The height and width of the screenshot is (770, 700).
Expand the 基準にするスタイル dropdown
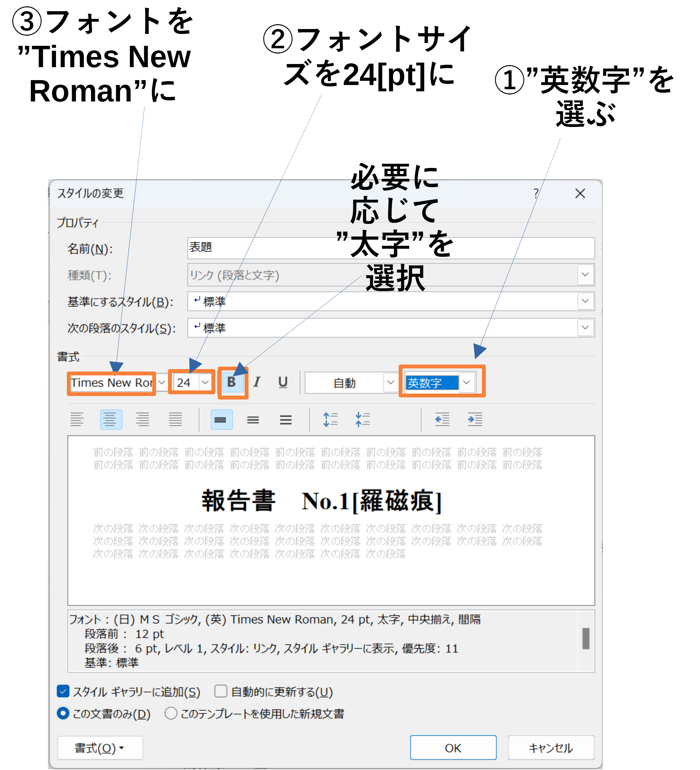[585, 301]
